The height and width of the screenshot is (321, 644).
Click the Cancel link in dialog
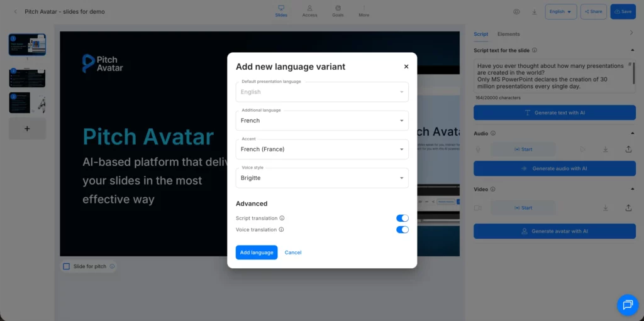tap(293, 253)
